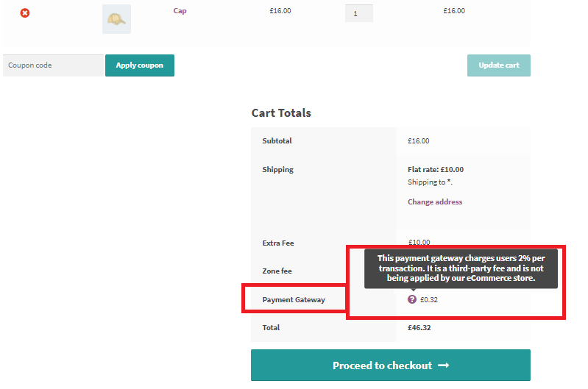
Task: Click the Payment Gateway help question mark
Action: point(412,299)
